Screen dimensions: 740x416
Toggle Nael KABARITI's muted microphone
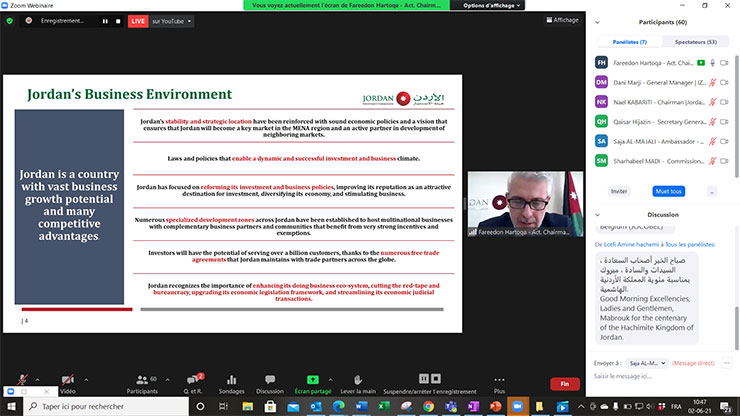pos(713,102)
